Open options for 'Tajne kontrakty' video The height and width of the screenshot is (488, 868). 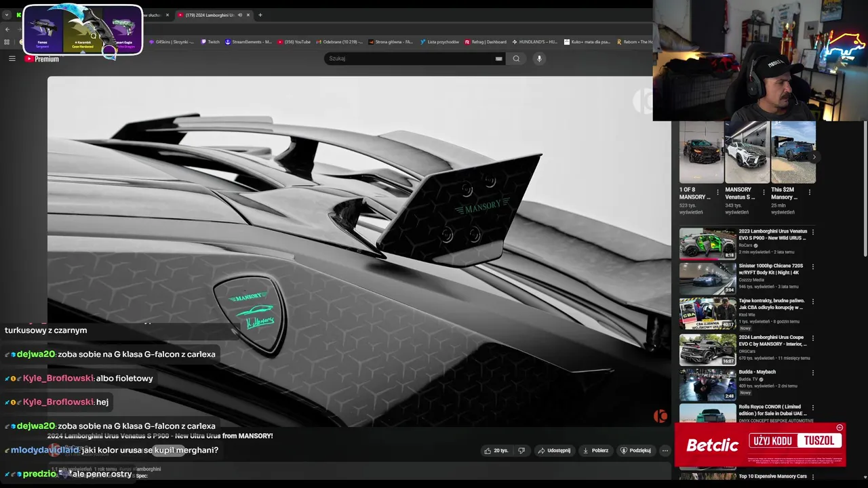tap(812, 302)
